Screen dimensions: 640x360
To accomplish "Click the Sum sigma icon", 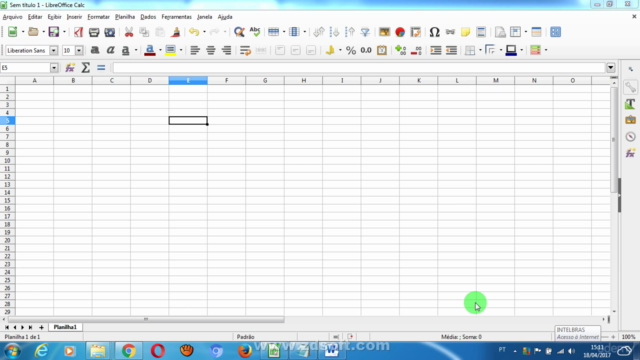I will coord(85,68).
